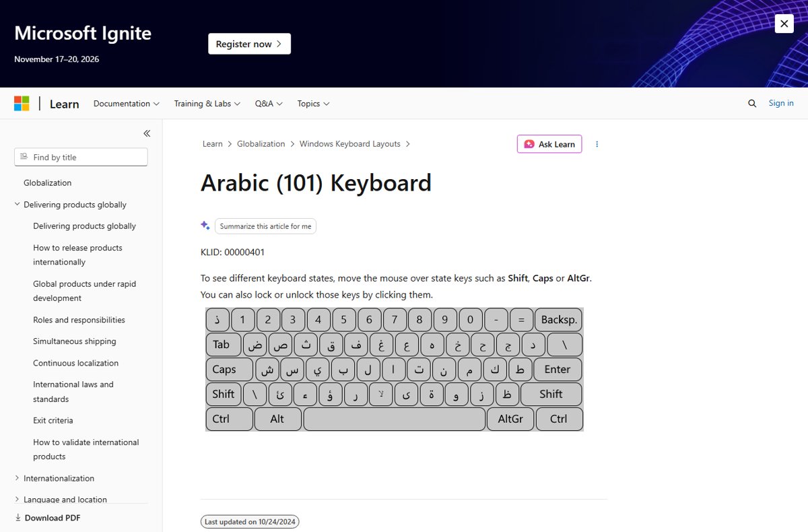The image size is (808, 532).
Task: Click the ة key
Action: coord(432,394)
